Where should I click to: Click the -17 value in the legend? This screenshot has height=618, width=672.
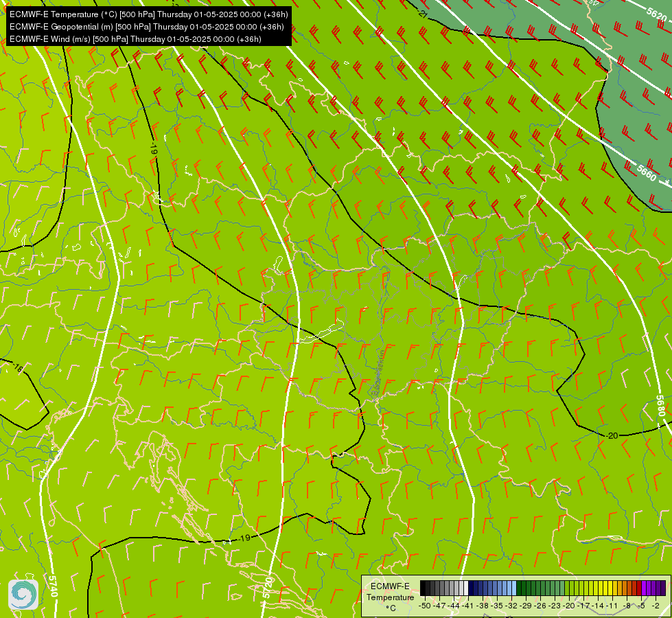point(584,606)
